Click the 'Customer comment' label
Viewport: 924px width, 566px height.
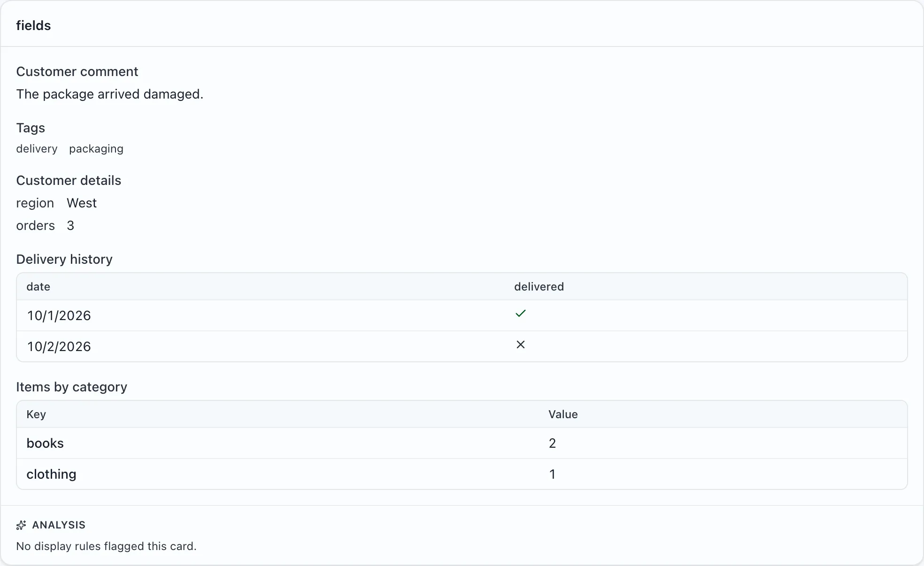tap(77, 71)
